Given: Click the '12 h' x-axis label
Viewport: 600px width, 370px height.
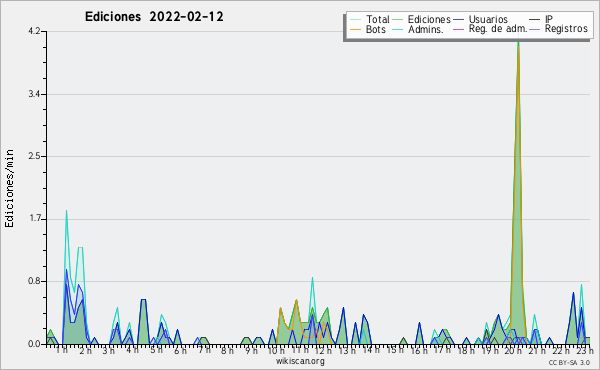Looking at the screenshot, I should [x=323, y=350].
